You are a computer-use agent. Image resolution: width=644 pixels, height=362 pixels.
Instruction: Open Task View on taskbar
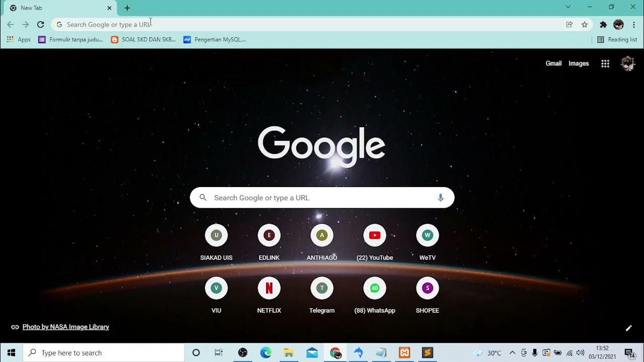click(218, 352)
